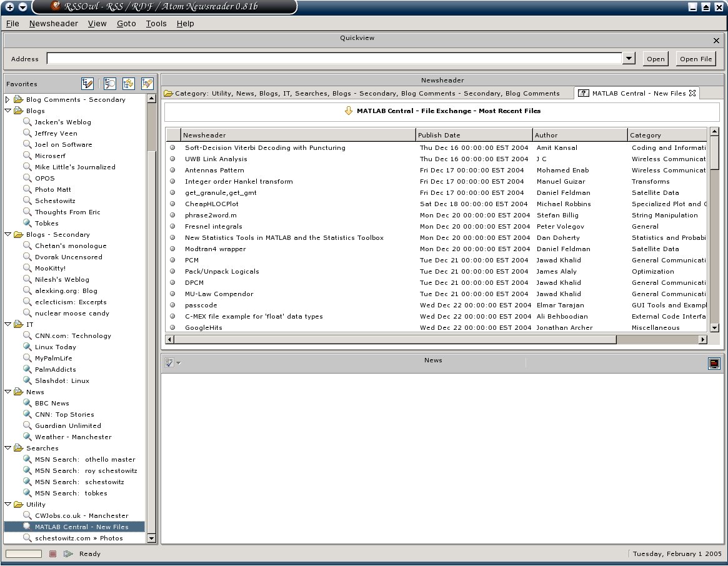The width and height of the screenshot is (728, 566).
Task: Click the search favorites tree icon
Action: [x=110, y=84]
